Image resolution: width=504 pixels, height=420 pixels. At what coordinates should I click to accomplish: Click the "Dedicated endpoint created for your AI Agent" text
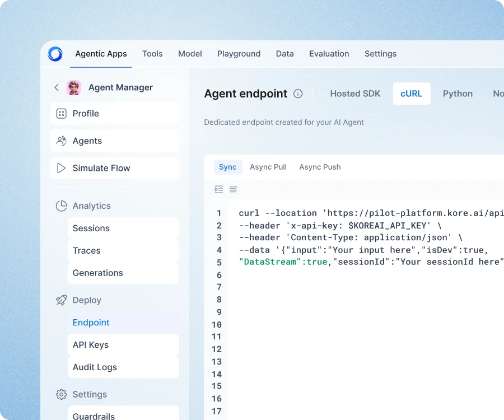284,123
